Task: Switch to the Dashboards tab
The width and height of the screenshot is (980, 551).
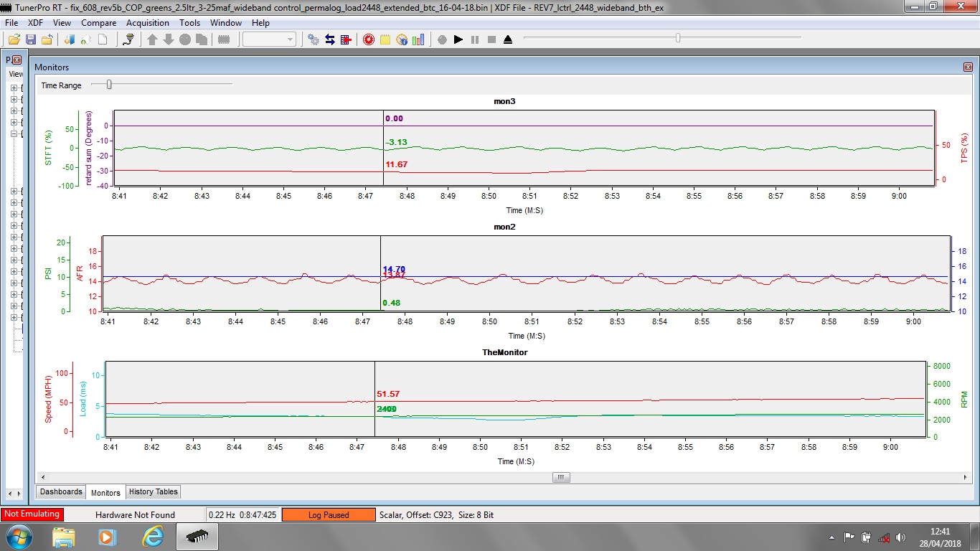Action: tap(61, 491)
